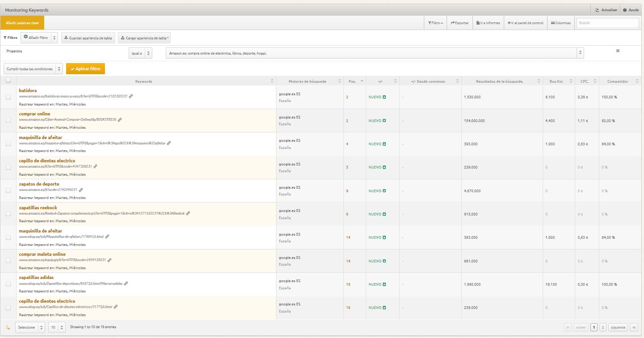The height and width of the screenshot is (338, 644).
Task: Go to Ir al panel de control
Action: (525, 23)
